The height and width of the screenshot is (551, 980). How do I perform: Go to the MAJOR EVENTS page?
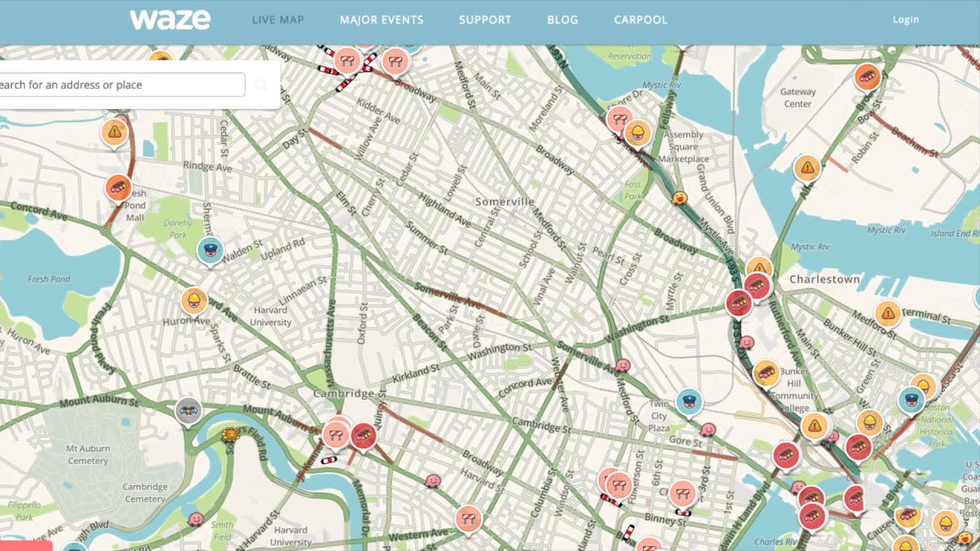point(381,20)
